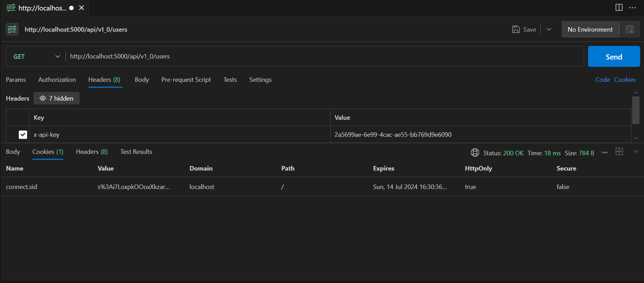This screenshot has height=283, width=644.
Task: Open response options three-dot menu
Action: click(x=605, y=152)
